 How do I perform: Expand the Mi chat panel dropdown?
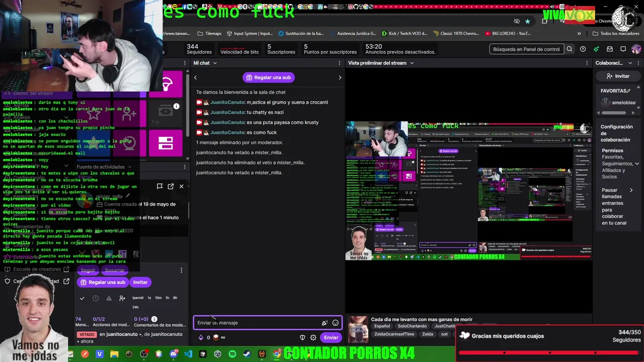215,63
